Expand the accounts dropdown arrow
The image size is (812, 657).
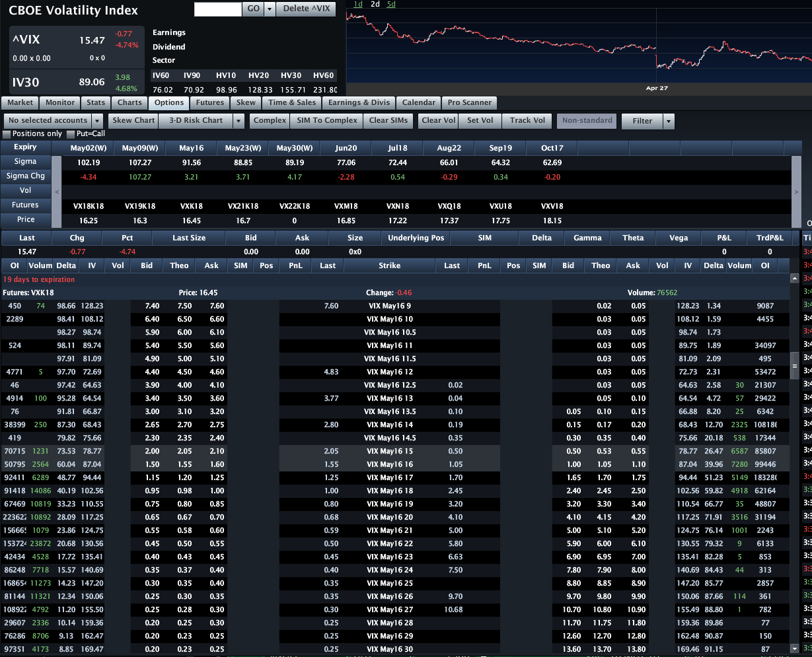point(98,121)
